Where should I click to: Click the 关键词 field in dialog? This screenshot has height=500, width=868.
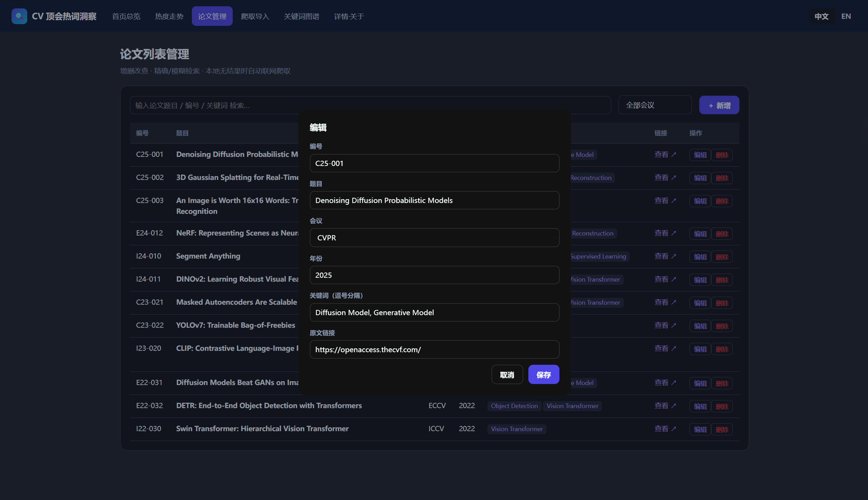pos(434,312)
